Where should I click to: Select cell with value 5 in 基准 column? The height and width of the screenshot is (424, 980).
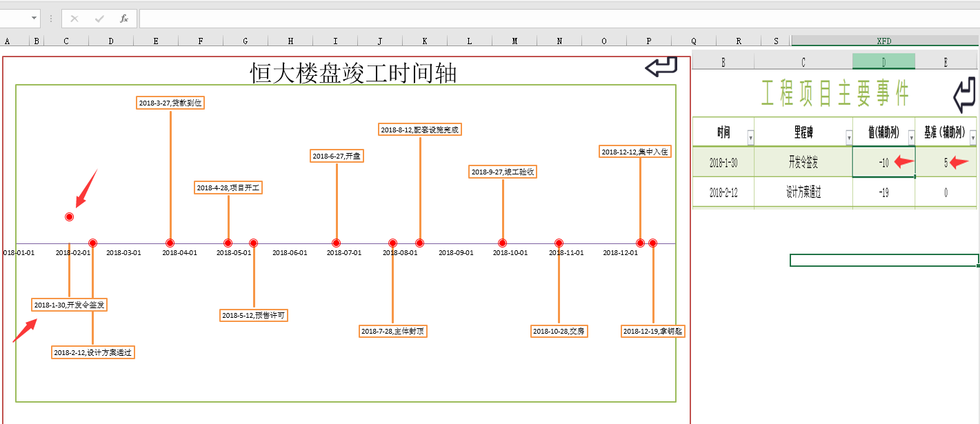(946, 163)
